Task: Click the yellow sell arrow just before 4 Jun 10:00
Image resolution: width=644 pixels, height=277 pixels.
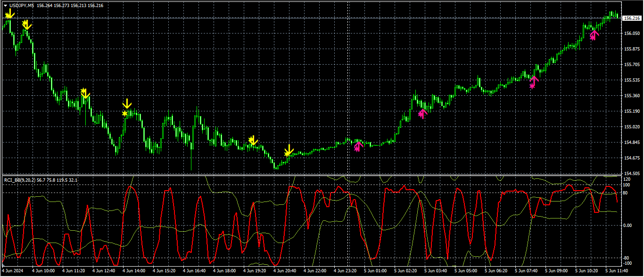Action: (26, 25)
